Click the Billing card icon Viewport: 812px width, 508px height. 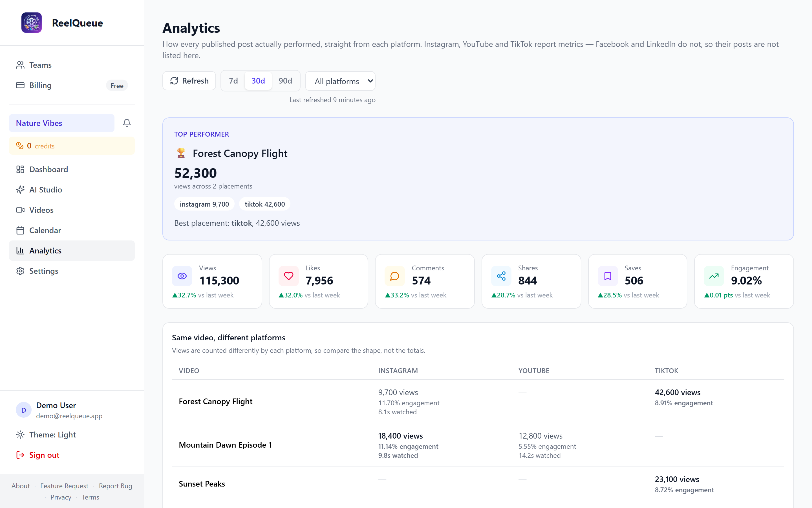(20, 85)
